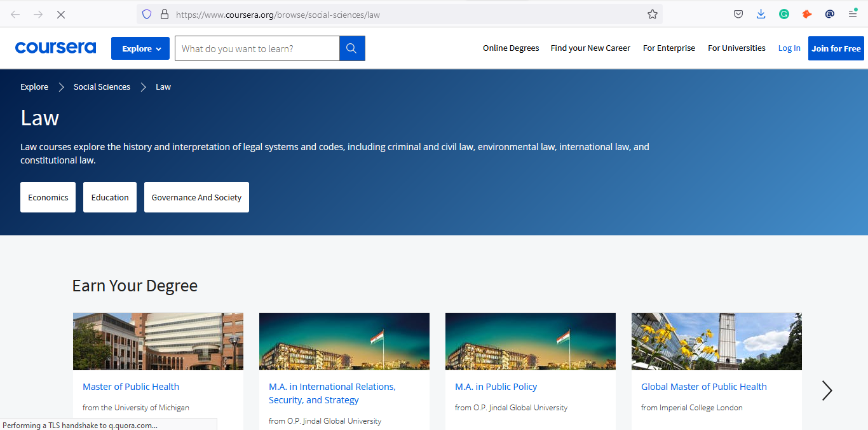868x430 pixels.
Task: Open the Master of Public Health link
Action: point(131,387)
